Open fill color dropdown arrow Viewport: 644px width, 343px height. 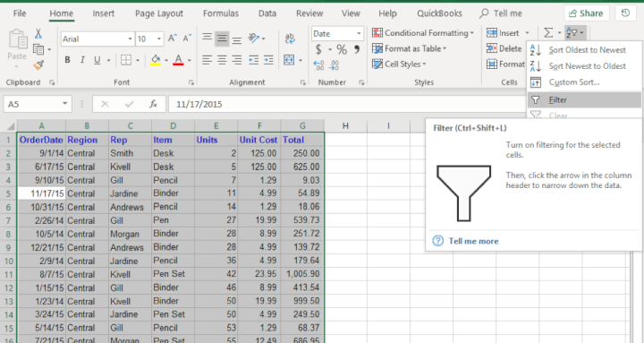click(x=166, y=60)
